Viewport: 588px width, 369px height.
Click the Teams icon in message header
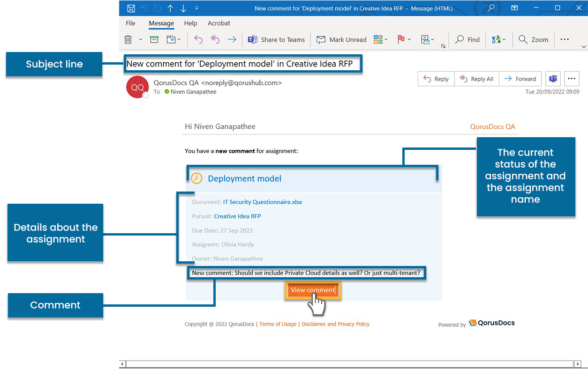tap(553, 79)
